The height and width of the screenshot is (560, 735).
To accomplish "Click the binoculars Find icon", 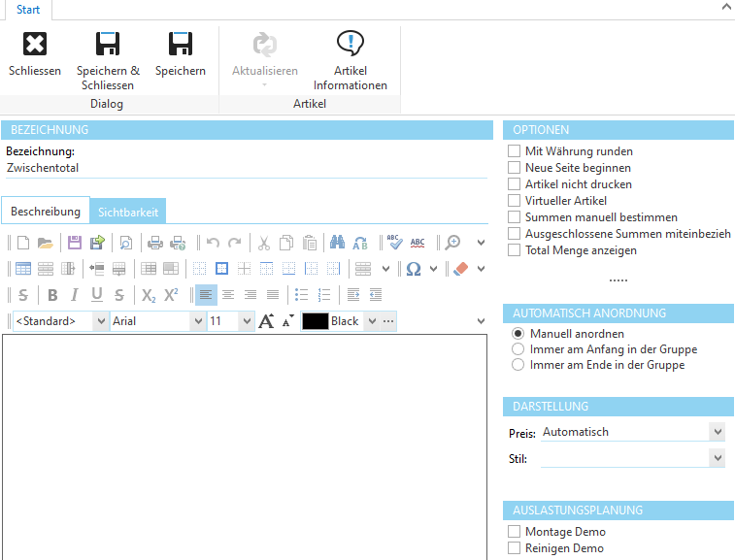I will (x=337, y=243).
